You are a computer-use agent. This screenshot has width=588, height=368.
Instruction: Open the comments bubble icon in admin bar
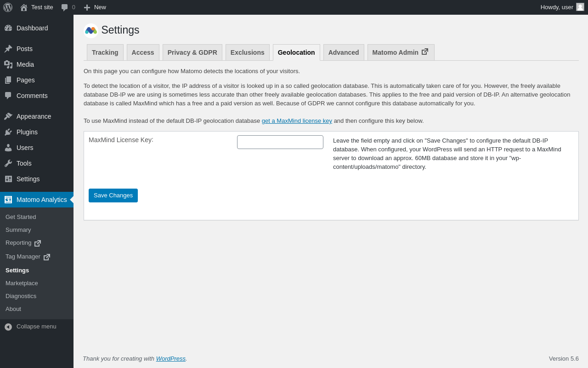pyautogui.click(x=65, y=7)
